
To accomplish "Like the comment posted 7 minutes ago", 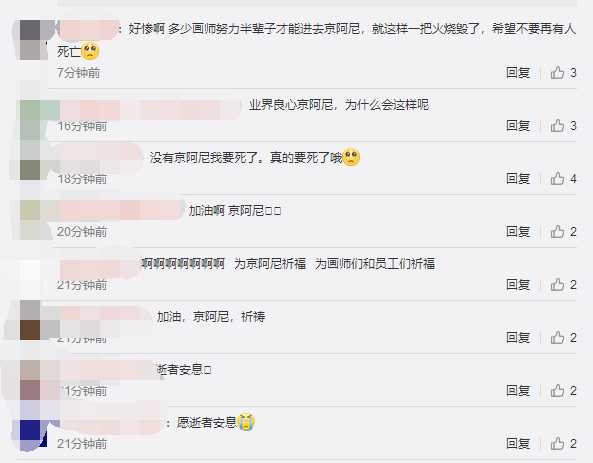I will point(563,72).
